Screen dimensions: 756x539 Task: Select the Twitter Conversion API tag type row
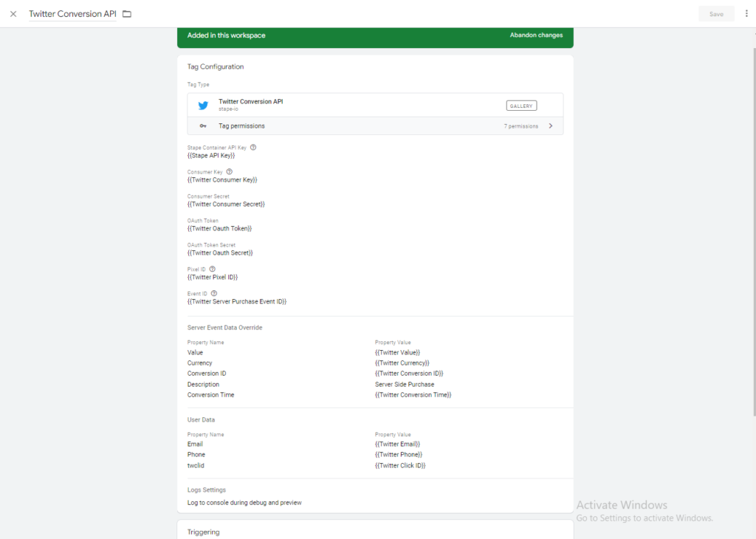click(x=354, y=105)
